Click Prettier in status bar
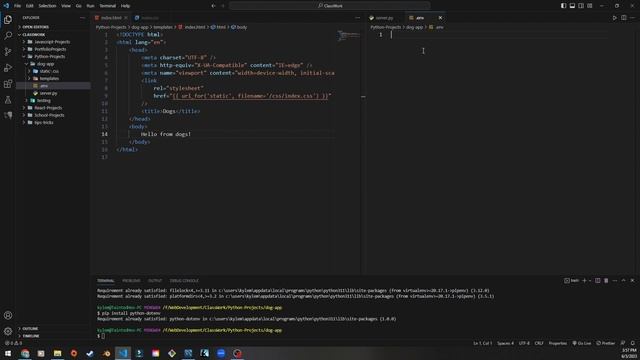 (x=605, y=343)
